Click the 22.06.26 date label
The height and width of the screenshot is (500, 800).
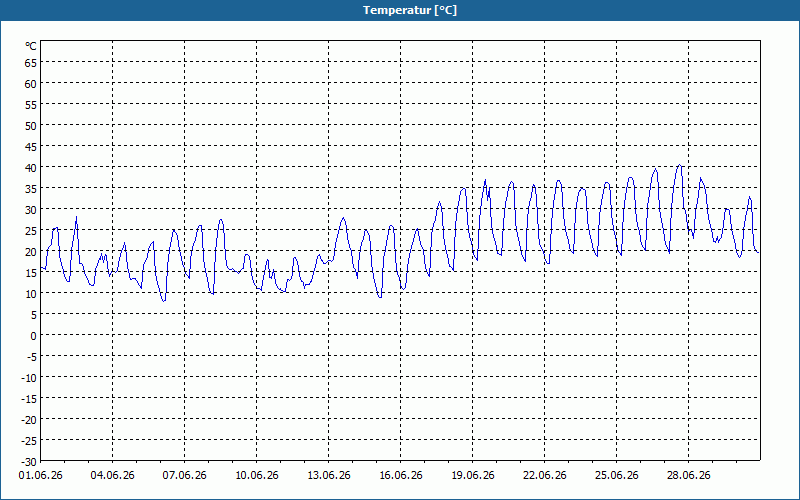544,475
